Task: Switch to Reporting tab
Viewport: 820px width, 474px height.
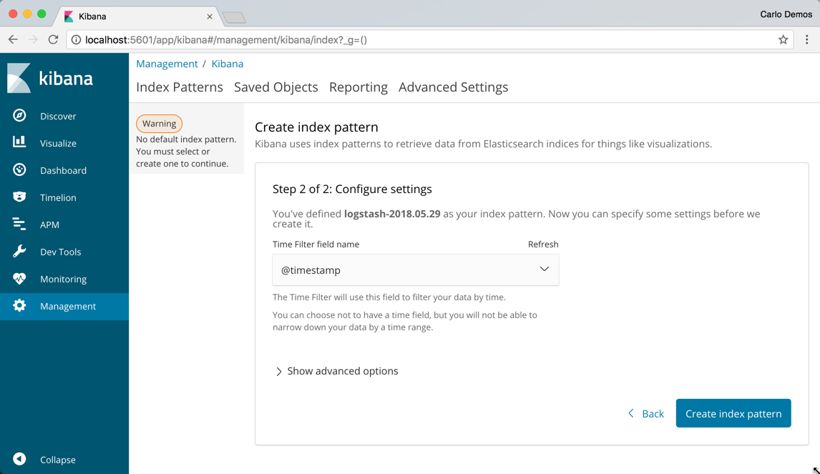Action: click(358, 87)
